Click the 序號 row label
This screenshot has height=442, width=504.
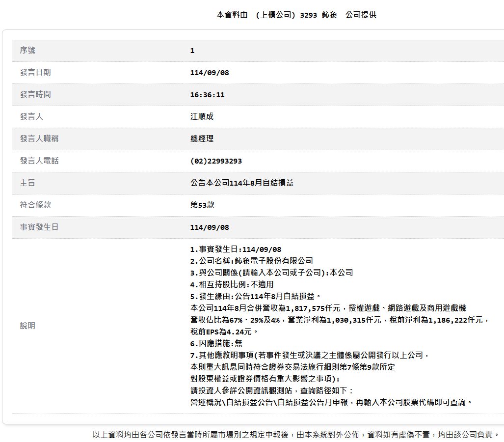[27, 50]
